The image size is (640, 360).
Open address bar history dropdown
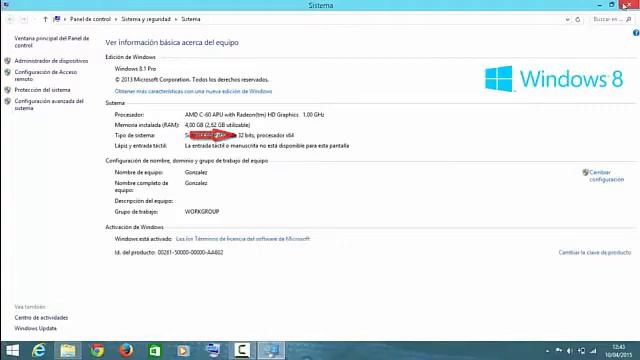point(567,19)
